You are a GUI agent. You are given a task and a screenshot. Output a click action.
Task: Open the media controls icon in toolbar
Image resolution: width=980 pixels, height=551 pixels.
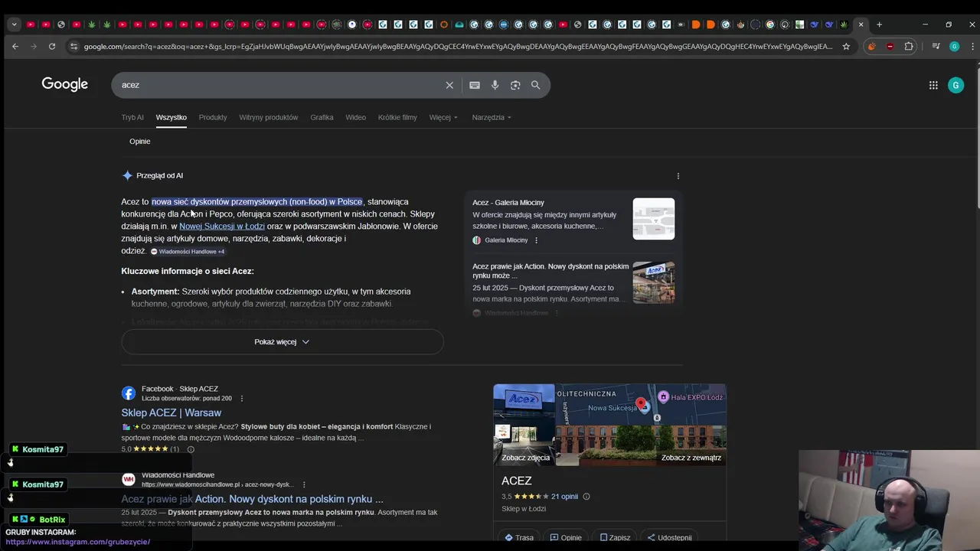[936, 47]
